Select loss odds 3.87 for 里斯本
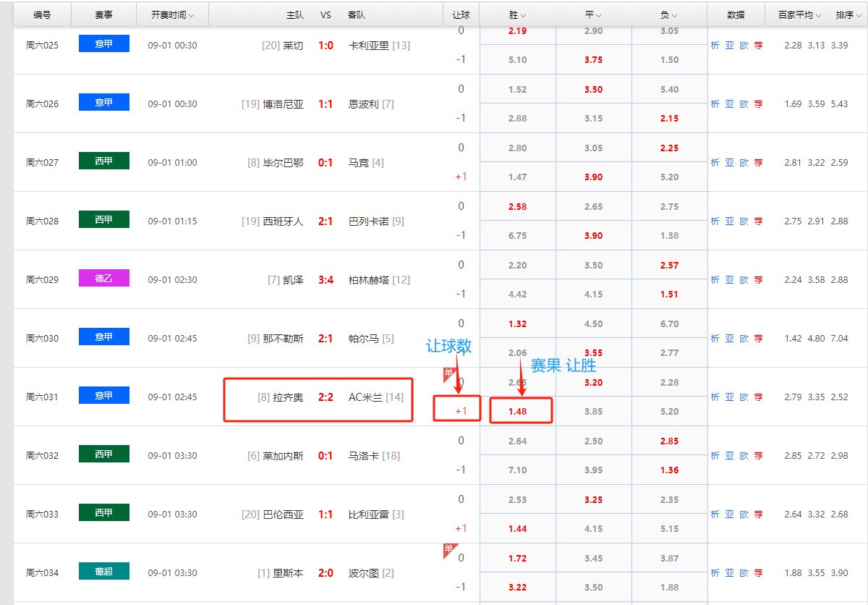 click(x=669, y=558)
